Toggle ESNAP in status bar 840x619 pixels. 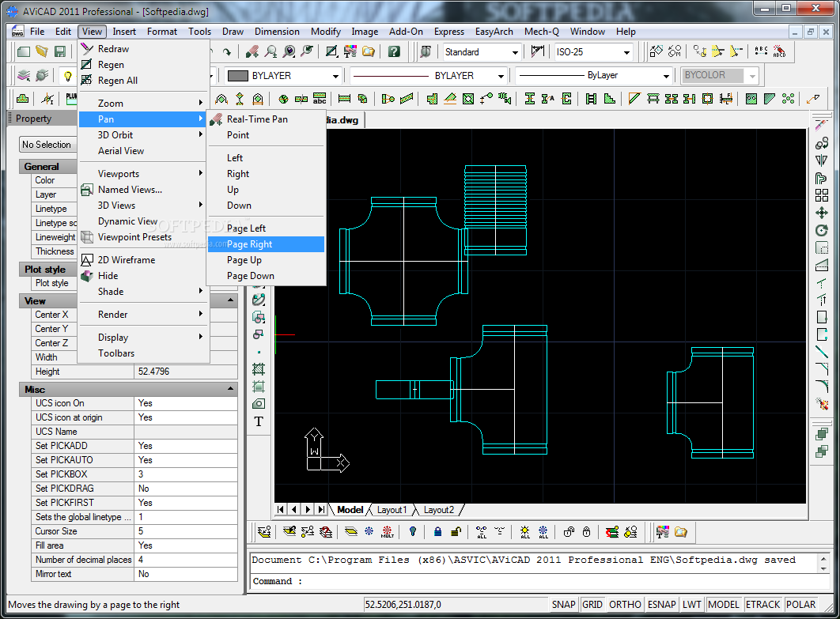click(661, 605)
